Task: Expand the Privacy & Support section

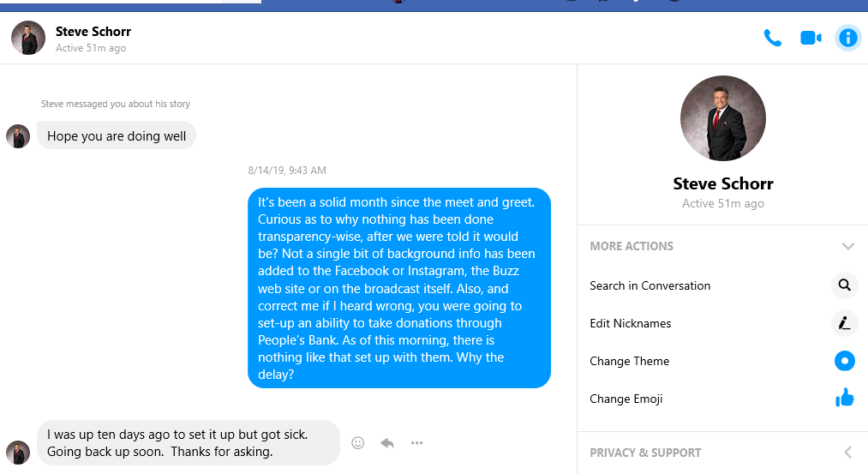Action: pos(847,453)
